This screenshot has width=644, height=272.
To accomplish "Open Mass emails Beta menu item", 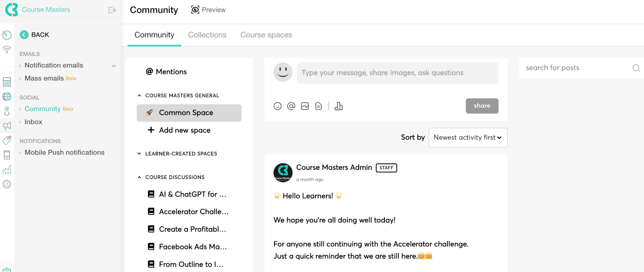I will 50,78.
